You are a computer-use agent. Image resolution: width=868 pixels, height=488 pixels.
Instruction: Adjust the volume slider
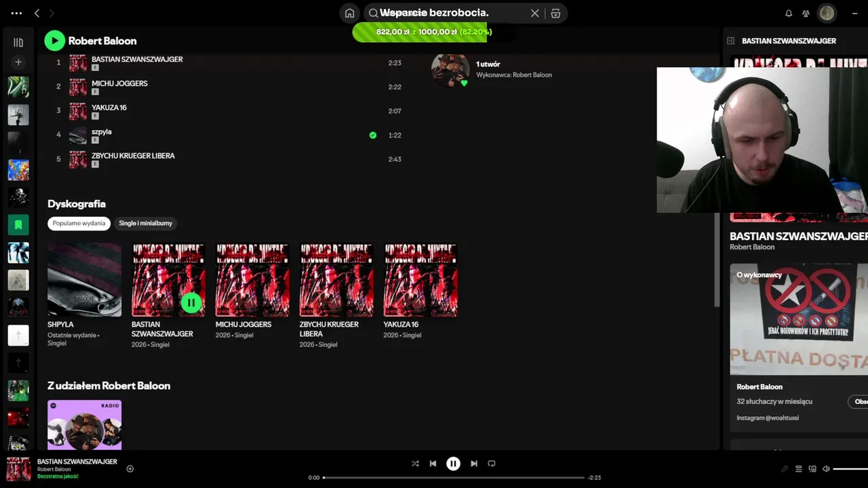(x=850, y=469)
